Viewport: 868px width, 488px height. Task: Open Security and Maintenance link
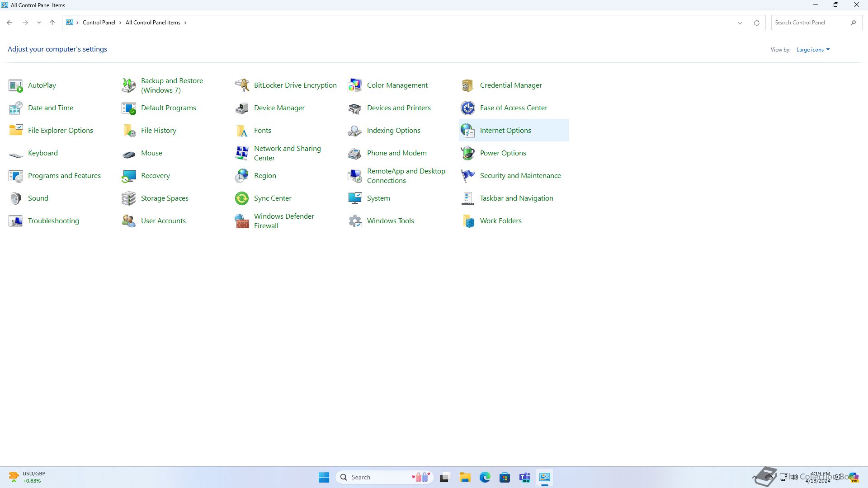(x=520, y=176)
